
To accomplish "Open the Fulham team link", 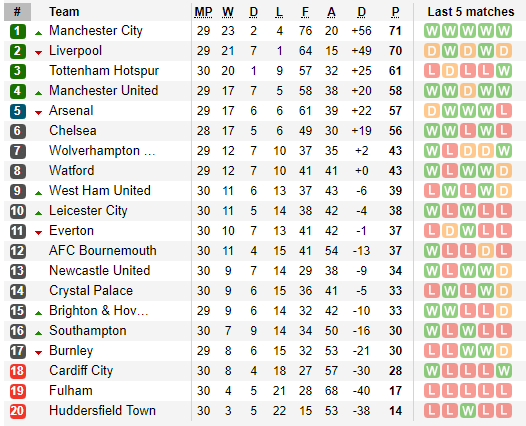I will tap(71, 390).
